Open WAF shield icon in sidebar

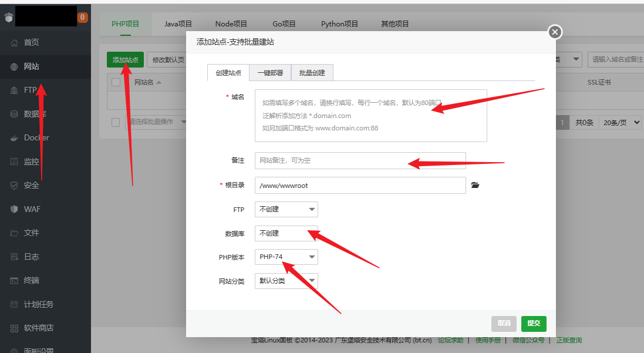point(14,209)
